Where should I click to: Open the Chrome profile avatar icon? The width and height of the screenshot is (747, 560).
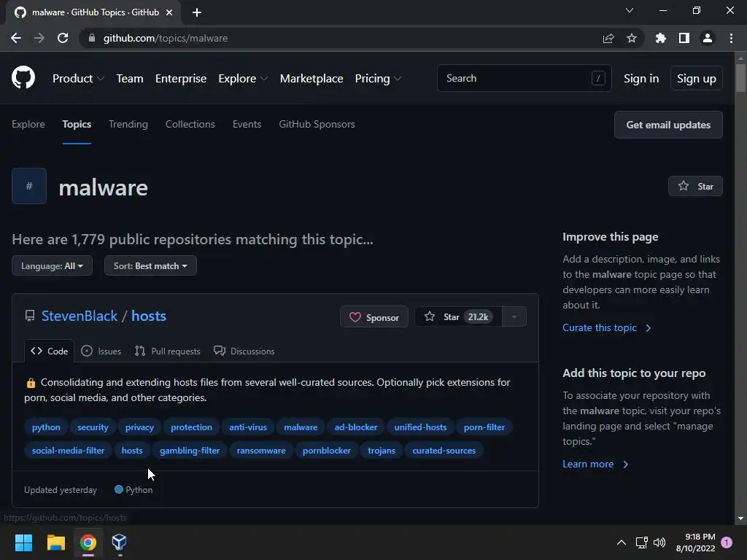point(708,38)
